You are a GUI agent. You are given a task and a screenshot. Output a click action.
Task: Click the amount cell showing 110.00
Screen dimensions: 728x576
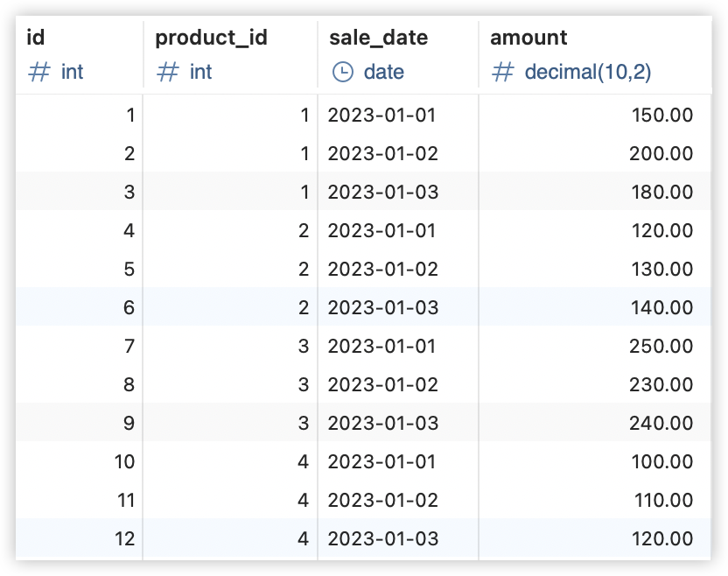coord(595,501)
